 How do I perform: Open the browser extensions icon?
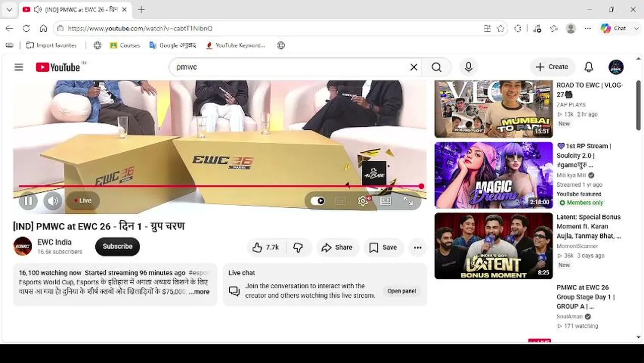coord(518,29)
